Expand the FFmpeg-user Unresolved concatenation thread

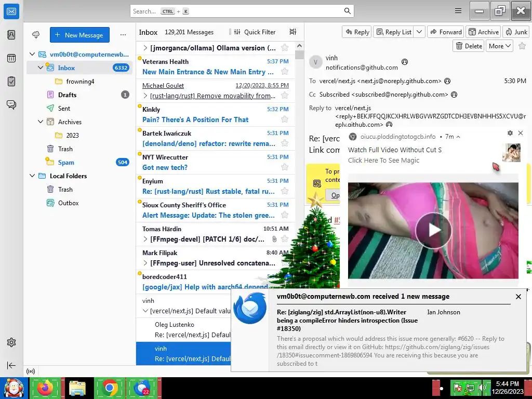point(145,263)
